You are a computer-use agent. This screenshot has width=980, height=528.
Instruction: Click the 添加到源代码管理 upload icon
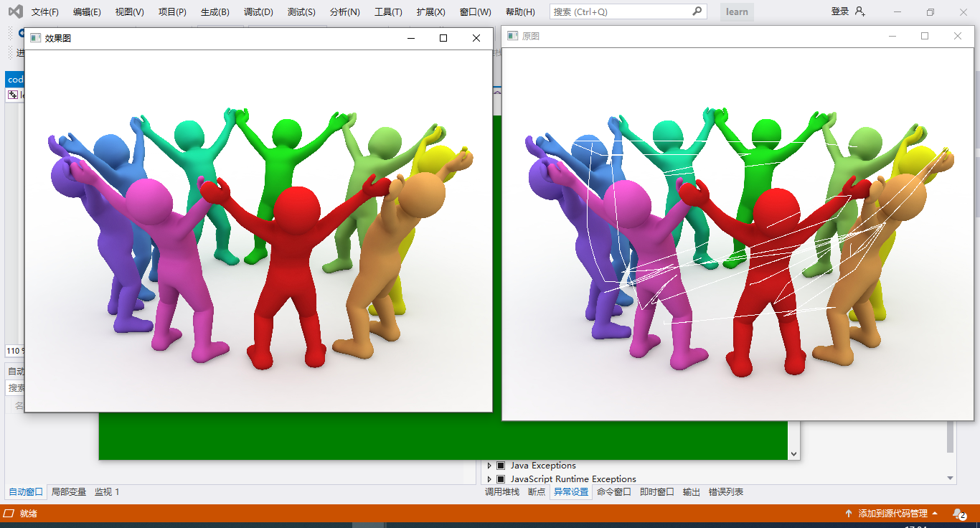pos(849,513)
